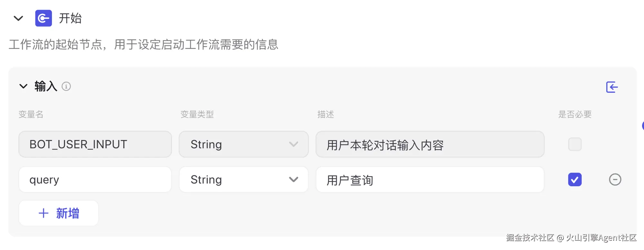Open the BOT_USER_INPUT type String dropdown

click(243, 144)
